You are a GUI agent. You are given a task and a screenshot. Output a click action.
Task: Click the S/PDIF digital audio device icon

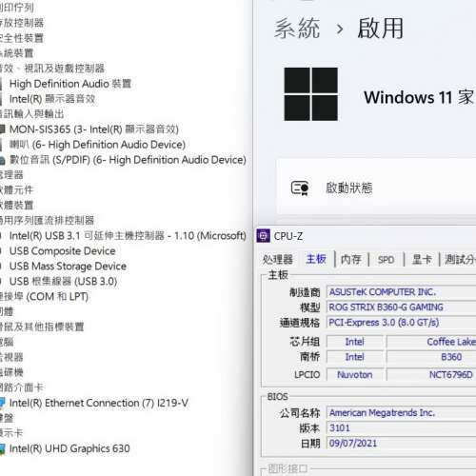click(x=2, y=160)
